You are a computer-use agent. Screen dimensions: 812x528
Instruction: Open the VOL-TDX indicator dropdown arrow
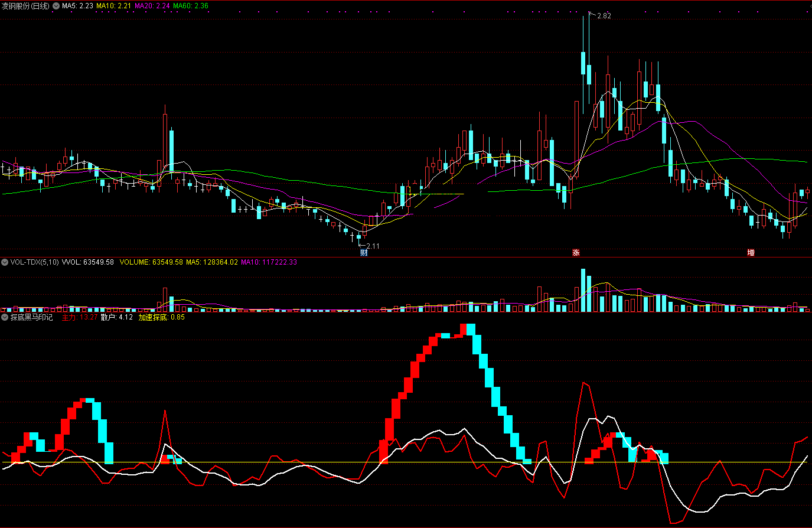tap(5, 262)
